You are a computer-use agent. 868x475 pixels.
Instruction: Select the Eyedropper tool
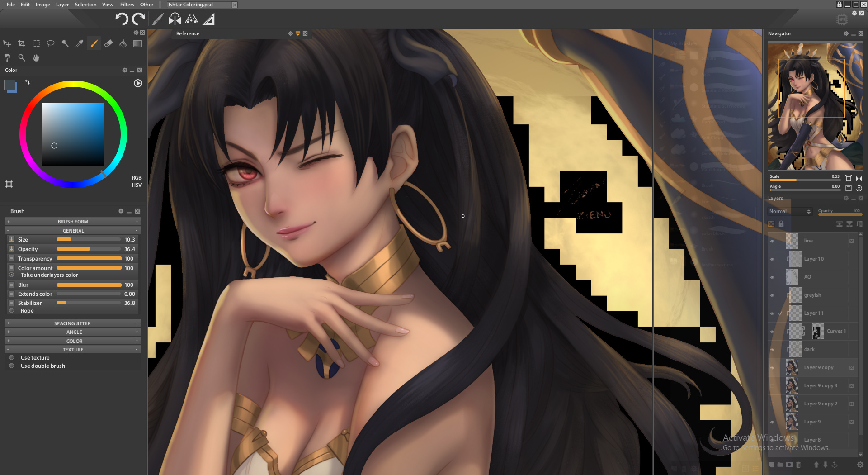pos(80,43)
